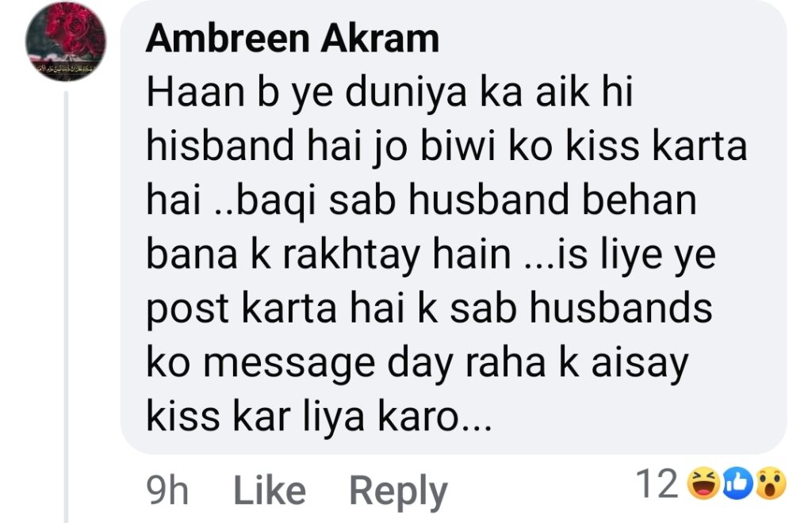Click the phrase 'bana k rakhtay hain'
Image resolution: width=812 pixels, height=523 pixels.
[x=329, y=255]
